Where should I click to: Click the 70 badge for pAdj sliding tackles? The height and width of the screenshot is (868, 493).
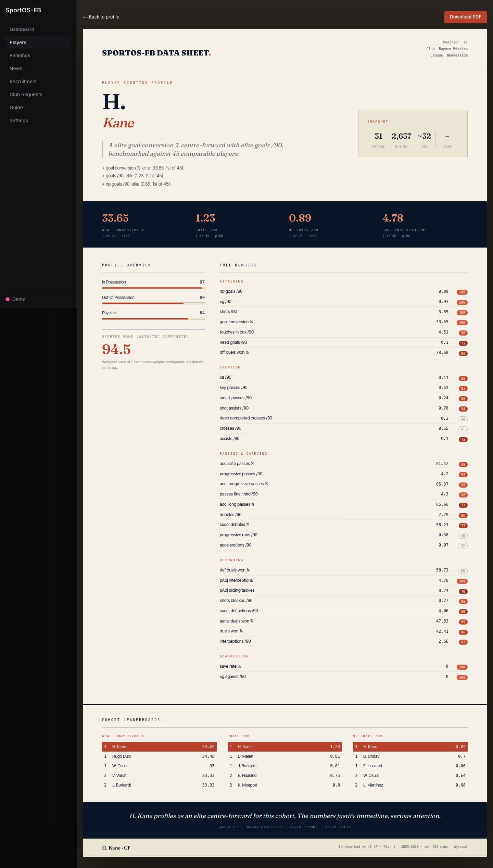click(463, 591)
